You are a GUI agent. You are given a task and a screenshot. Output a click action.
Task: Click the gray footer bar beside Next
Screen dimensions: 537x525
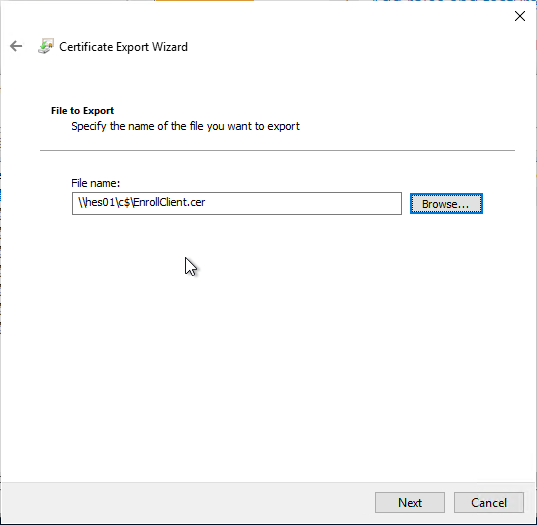pyautogui.click(x=187, y=502)
